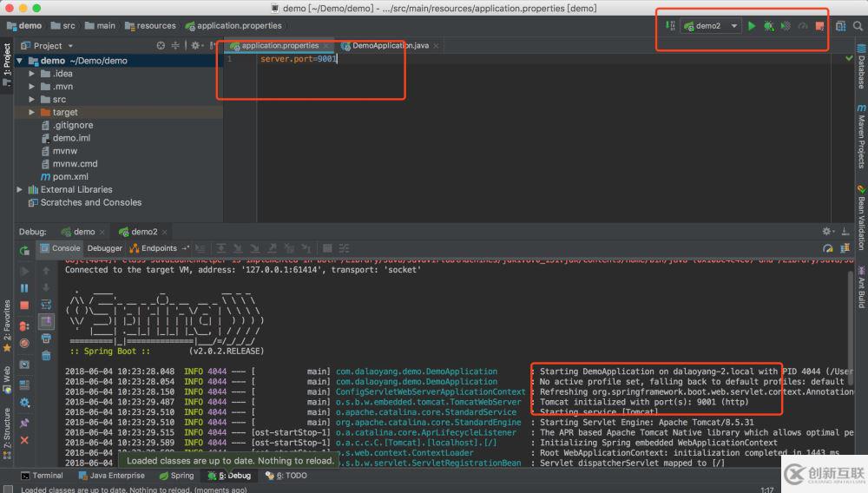
Task: Open debugger settings gear in sidebar
Action: [24, 403]
